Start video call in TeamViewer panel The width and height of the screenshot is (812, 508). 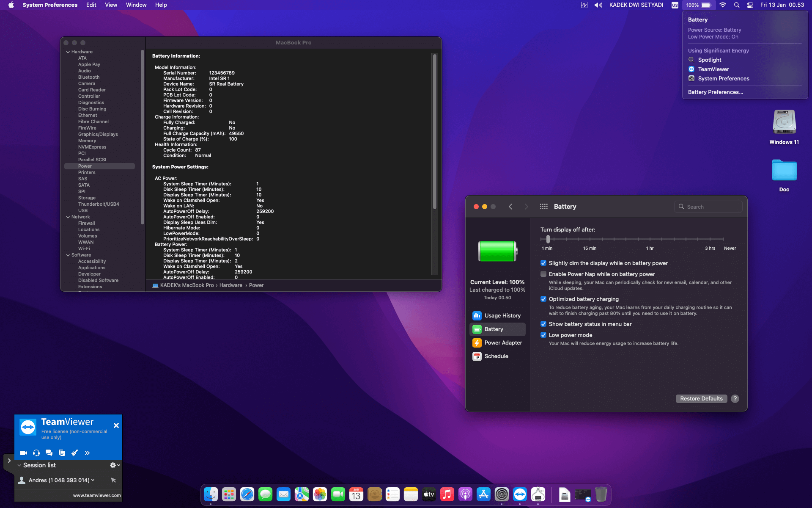click(24, 453)
